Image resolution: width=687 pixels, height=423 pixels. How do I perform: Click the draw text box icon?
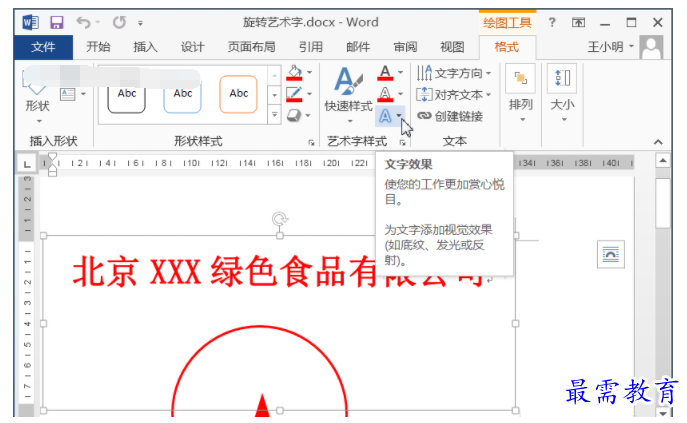coord(67,94)
